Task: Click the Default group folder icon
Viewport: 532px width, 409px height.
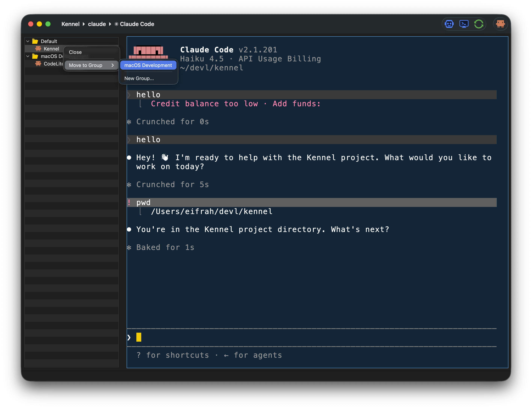Action: coord(35,41)
